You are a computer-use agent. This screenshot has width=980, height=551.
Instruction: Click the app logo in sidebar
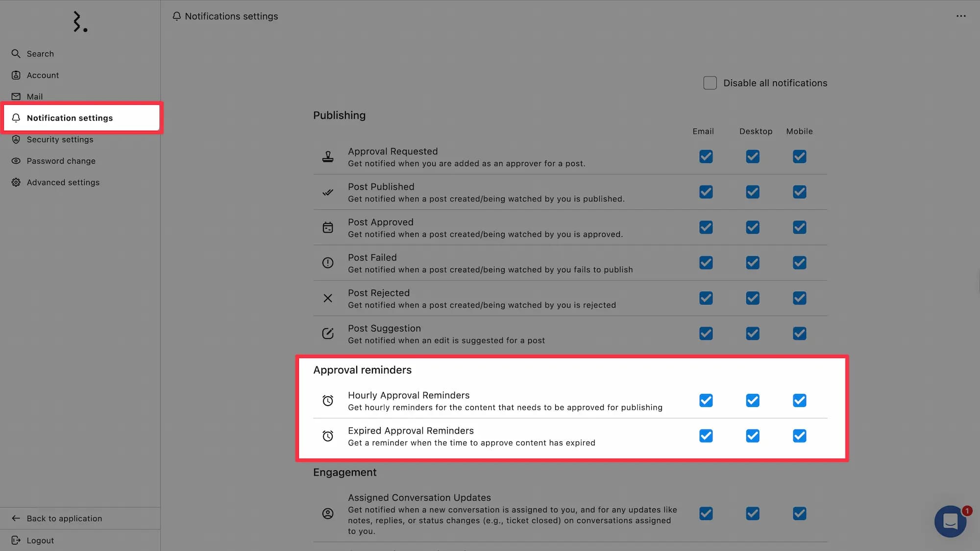80,22
